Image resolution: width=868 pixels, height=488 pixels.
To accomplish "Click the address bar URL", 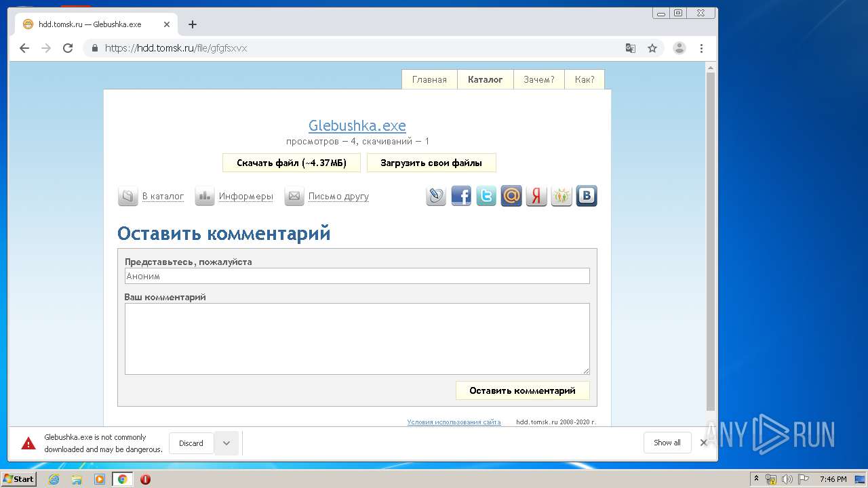I will pyautogui.click(x=176, y=48).
